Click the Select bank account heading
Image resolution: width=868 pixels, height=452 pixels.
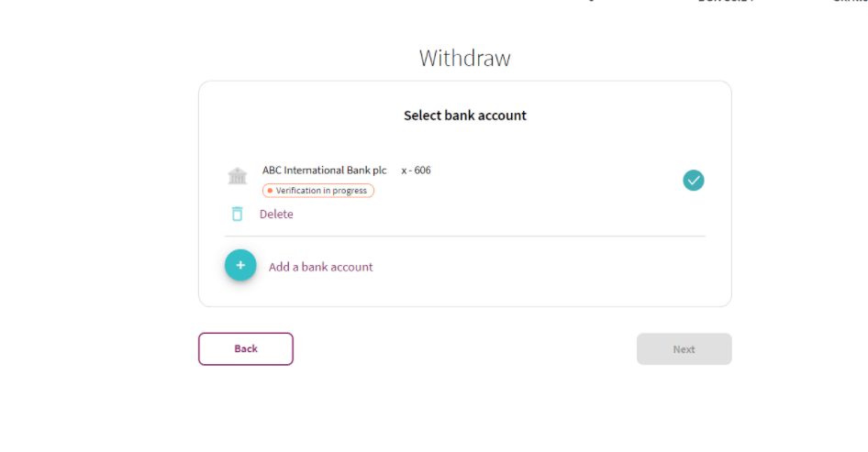click(465, 116)
